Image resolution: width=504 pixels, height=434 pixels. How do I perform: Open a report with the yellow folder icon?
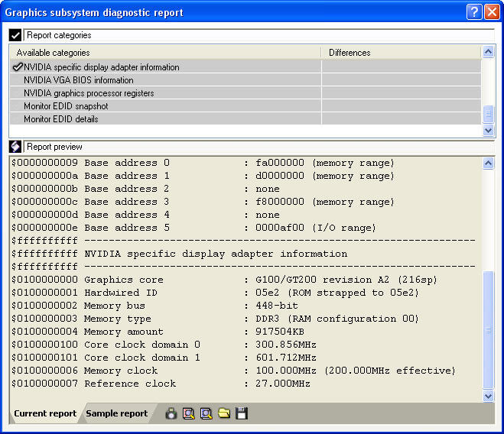(224, 413)
